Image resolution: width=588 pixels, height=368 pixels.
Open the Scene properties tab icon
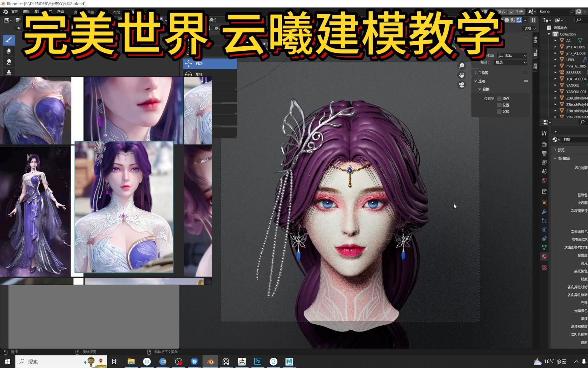544,171
